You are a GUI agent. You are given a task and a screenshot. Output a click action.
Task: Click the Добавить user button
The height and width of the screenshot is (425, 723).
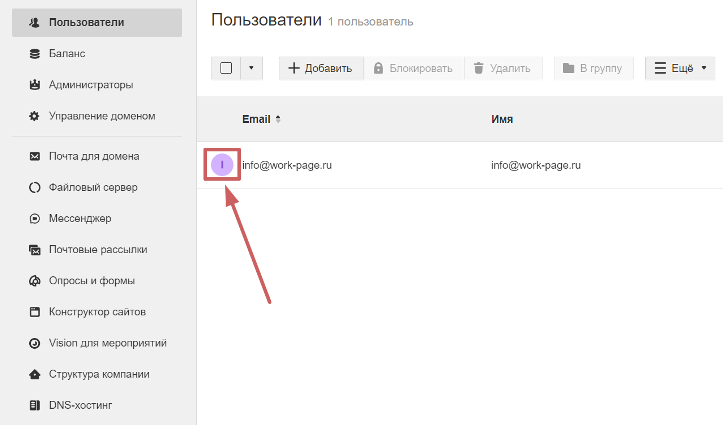pyautogui.click(x=320, y=68)
